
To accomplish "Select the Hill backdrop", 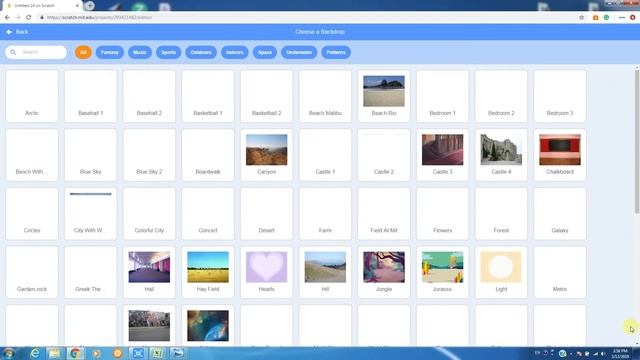I will [325, 272].
